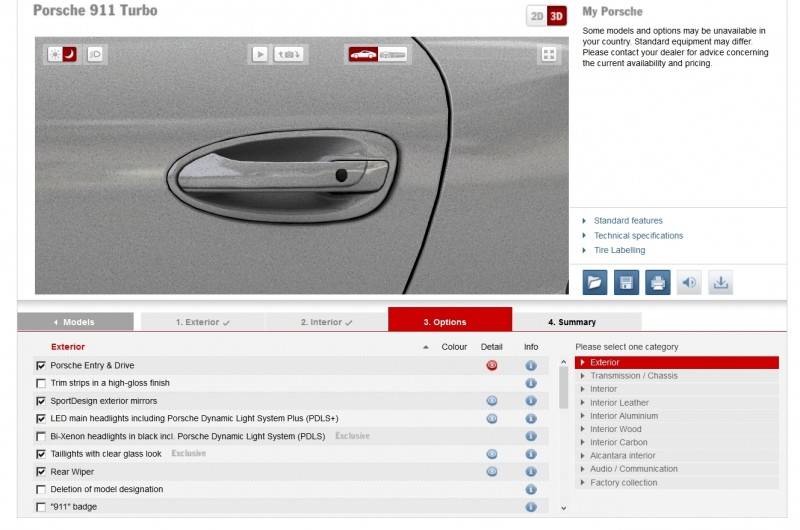This screenshot has width=800, height=530.
Task: Show info for Taillights with clear glass
Action: point(531,454)
